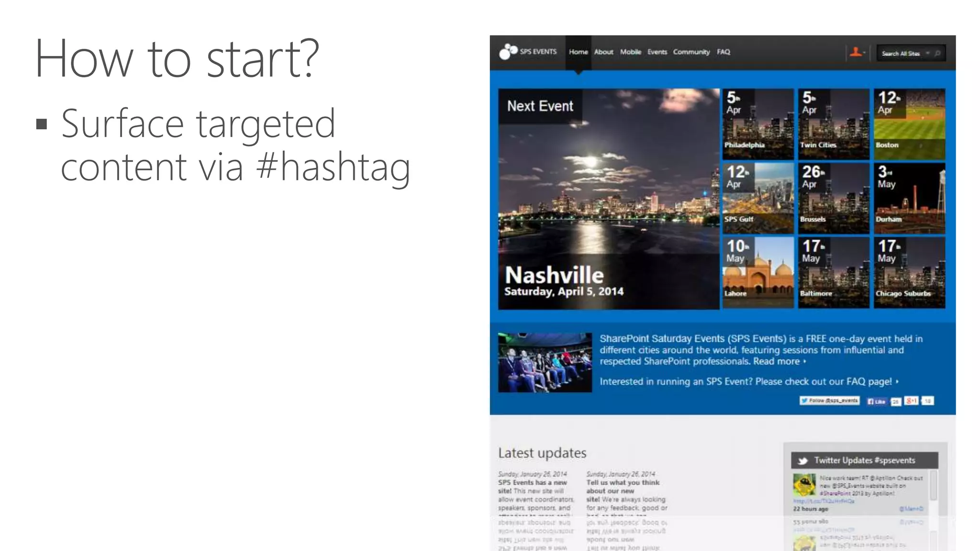
Task: Click the orange user profile icon
Action: tap(856, 52)
